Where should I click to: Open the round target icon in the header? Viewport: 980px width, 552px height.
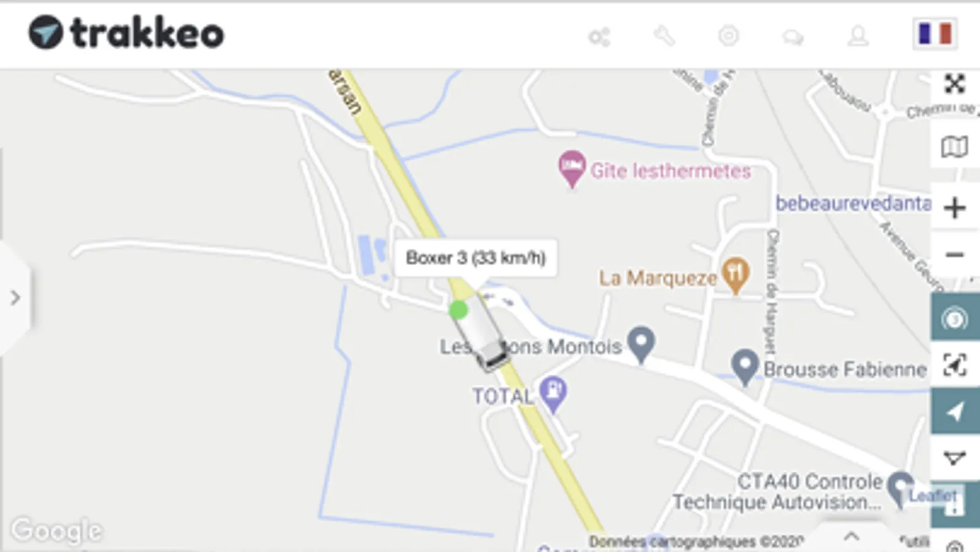coord(729,36)
